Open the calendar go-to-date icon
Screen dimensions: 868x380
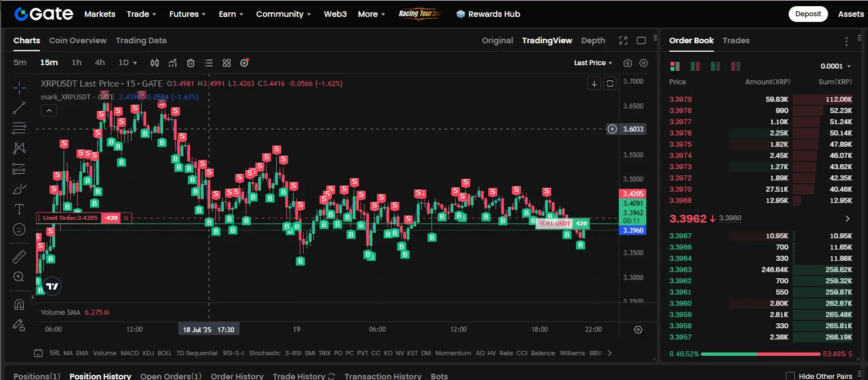[x=38, y=353]
